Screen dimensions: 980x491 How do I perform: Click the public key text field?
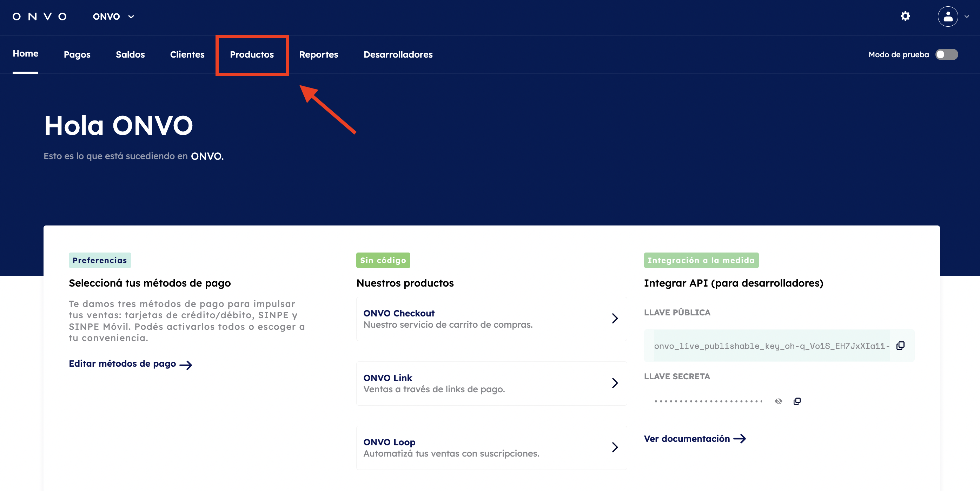pyautogui.click(x=772, y=346)
